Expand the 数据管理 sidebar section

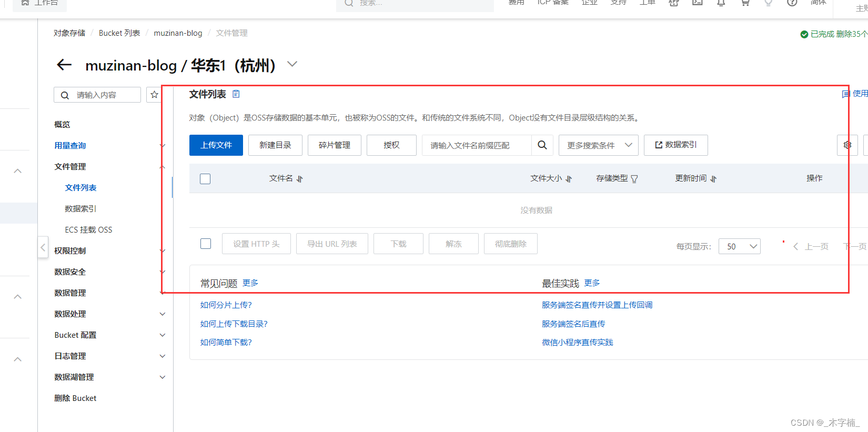pyautogui.click(x=163, y=293)
